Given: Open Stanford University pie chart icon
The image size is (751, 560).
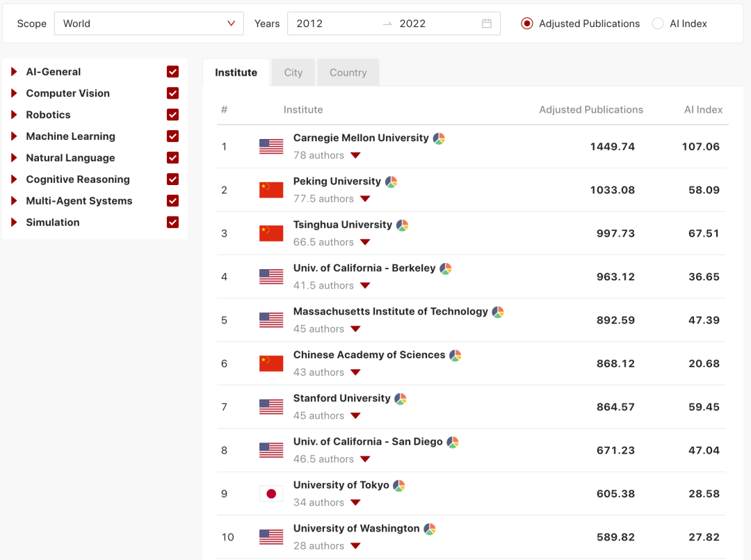Looking at the screenshot, I should pyautogui.click(x=401, y=399).
